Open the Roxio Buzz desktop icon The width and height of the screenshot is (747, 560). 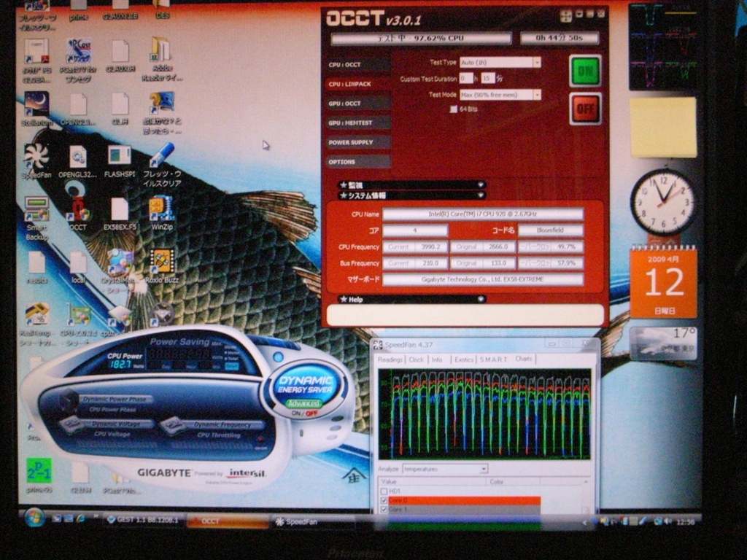coord(161,261)
